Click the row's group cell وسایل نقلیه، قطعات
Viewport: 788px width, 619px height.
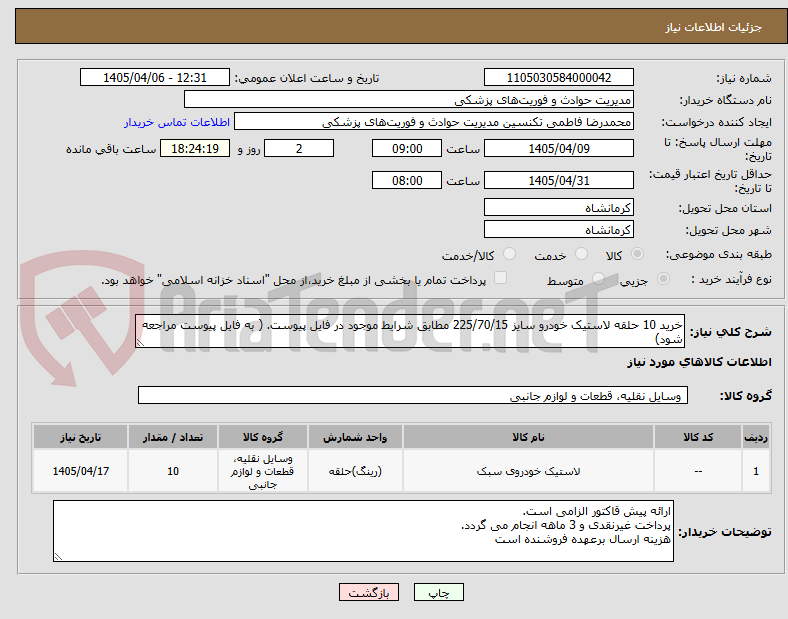coord(262,471)
